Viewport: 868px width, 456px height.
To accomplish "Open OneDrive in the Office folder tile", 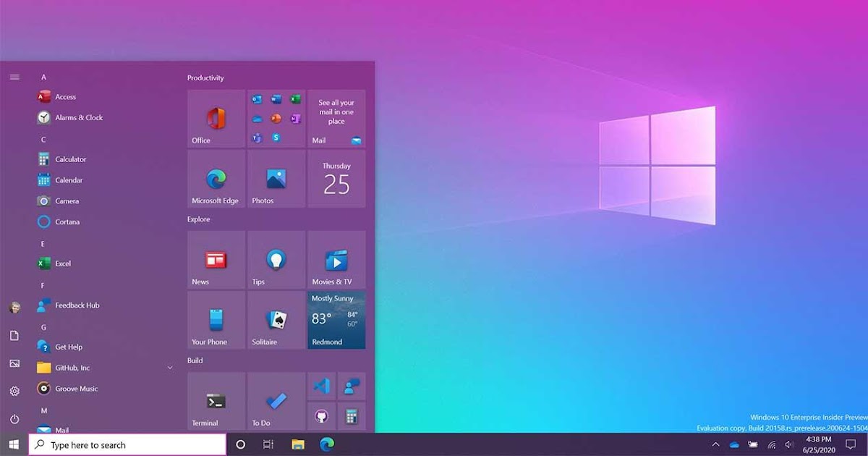I will coord(258,119).
